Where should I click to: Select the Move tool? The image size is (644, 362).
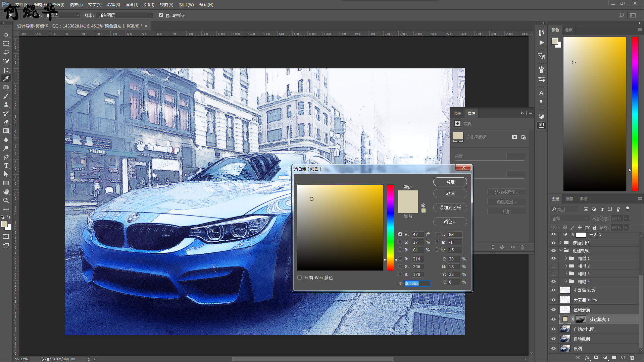(x=6, y=35)
